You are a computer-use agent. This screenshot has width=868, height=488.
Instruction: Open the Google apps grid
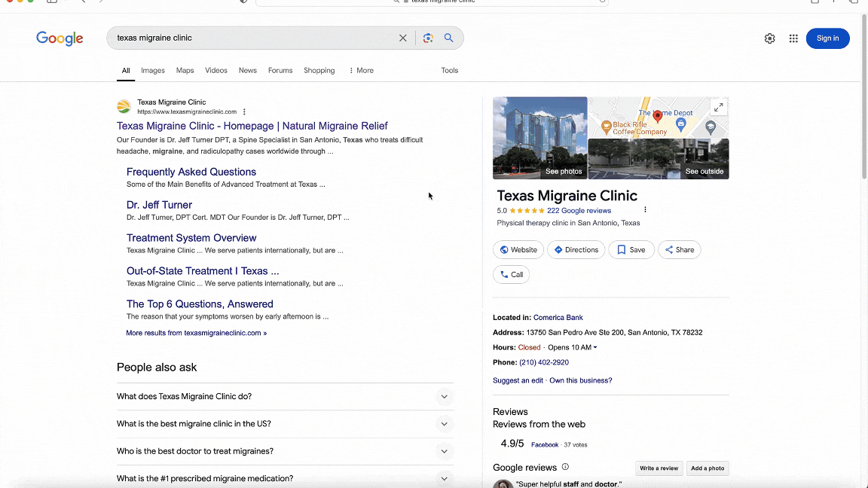pyautogui.click(x=793, y=38)
